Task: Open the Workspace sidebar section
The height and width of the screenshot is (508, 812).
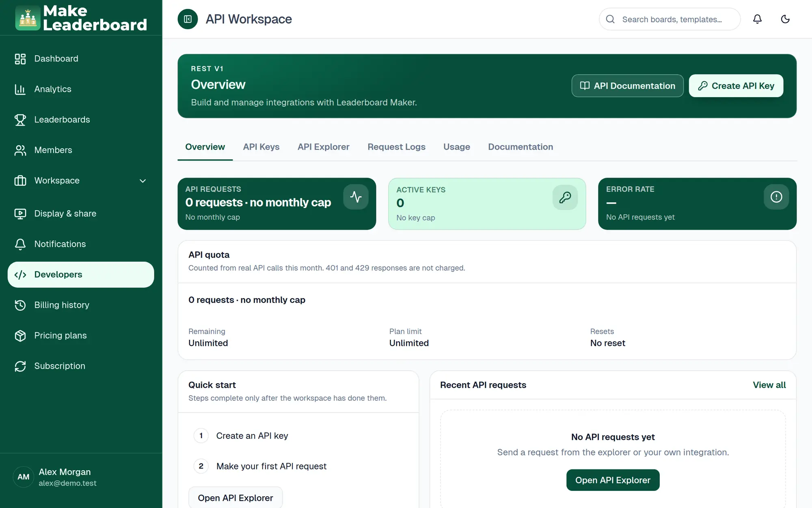Action: [x=81, y=181]
